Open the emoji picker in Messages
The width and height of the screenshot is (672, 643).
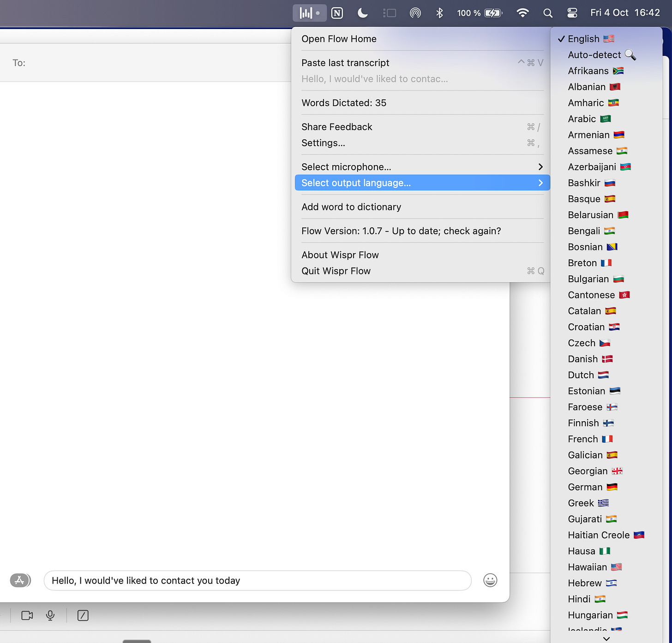(490, 580)
